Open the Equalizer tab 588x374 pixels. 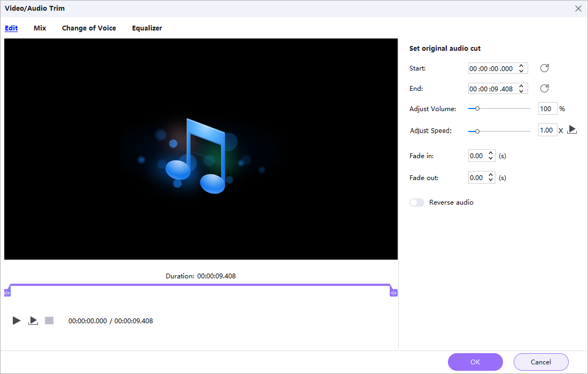click(147, 28)
